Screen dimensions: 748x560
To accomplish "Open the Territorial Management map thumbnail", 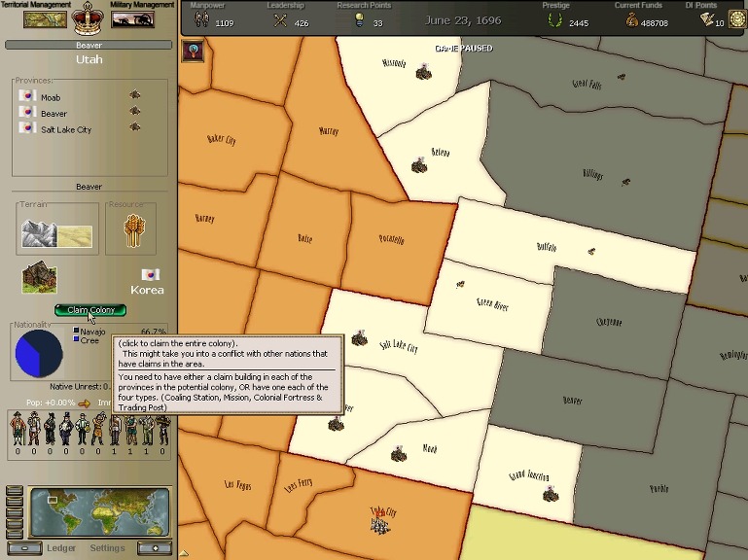I will (x=46, y=19).
